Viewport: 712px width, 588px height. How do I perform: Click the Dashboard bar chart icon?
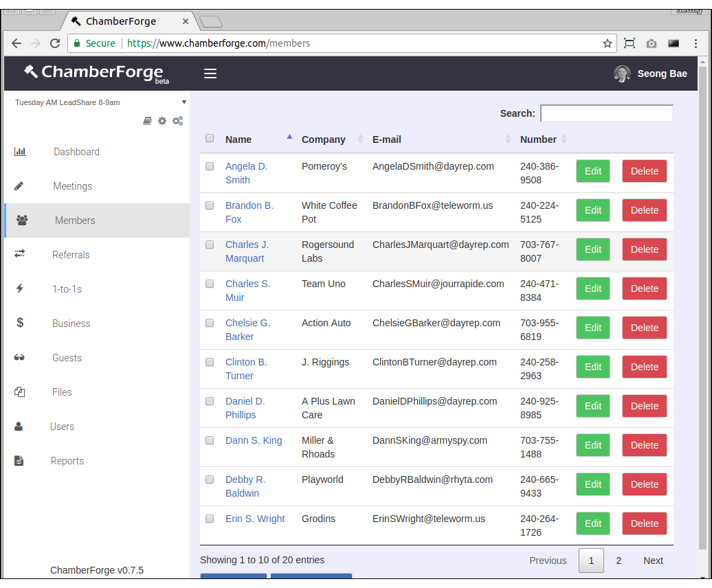20,152
